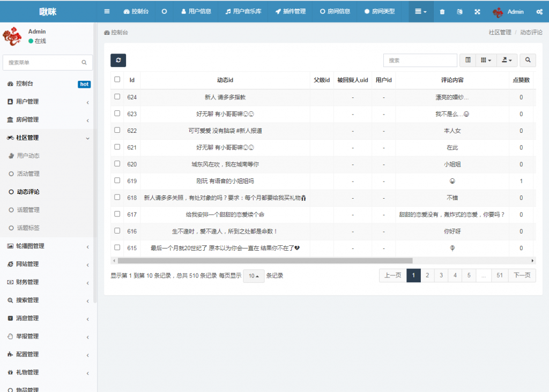This screenshot has height=392, width=549.
Task: Open the export dropdown above the table
Action: click(506, 60)
